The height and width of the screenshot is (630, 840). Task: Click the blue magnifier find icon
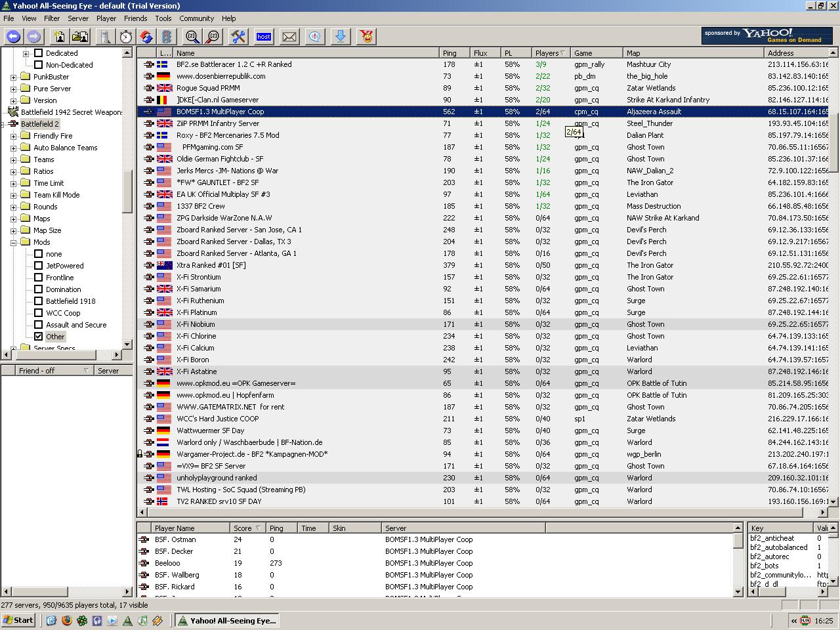click(x=192, y=37)
